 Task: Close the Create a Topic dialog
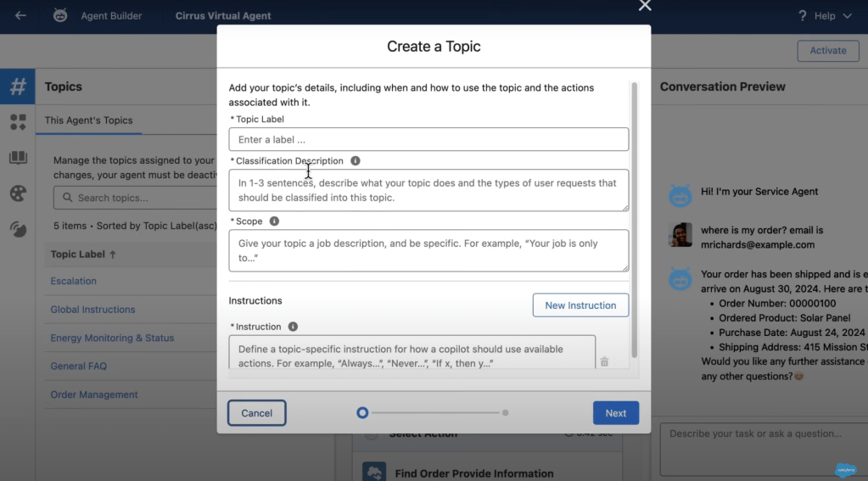pos(645,6)
